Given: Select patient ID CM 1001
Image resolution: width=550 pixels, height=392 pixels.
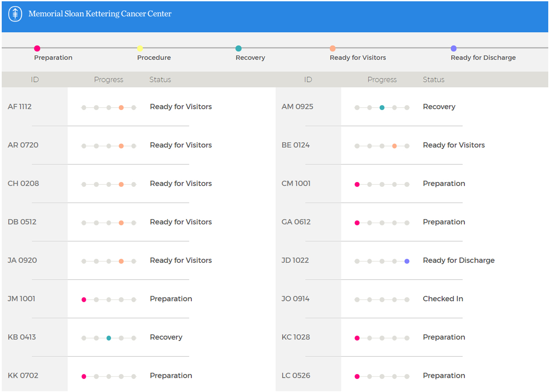Looking at the screenshot, I should click(296, 183).
